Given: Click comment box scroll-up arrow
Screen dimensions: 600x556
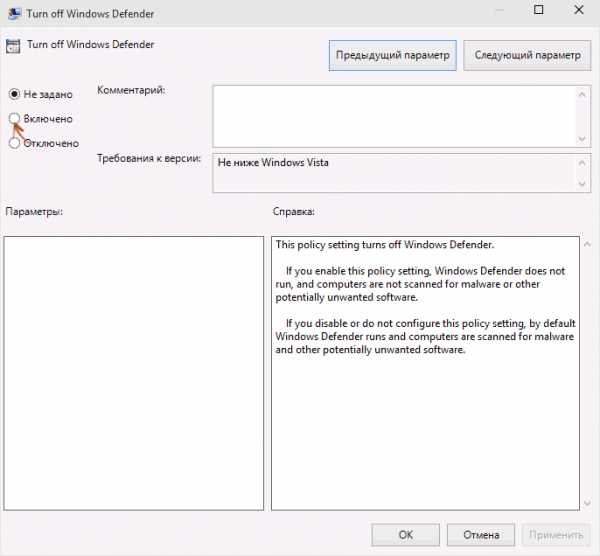Looking at the screenshot, I should [582, 94].
